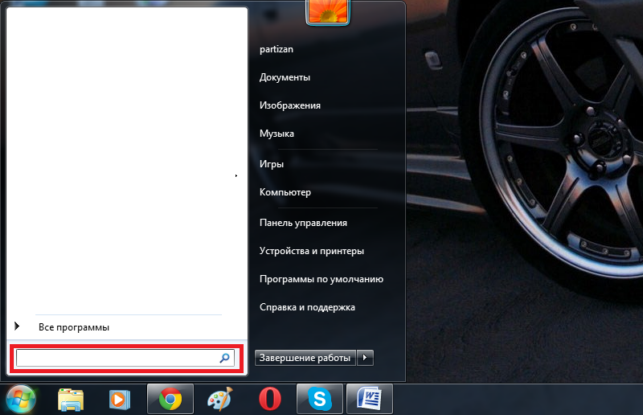The width and height of the screenshot is (643, 415).
Task: Open Windows Explorer from taskbar
Action: (71, 399)
